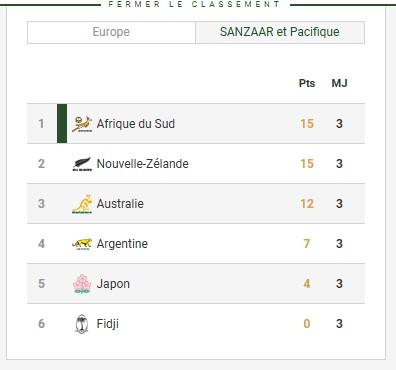
Task: Open the Australie team link
Action: click(x=120, y=204)
